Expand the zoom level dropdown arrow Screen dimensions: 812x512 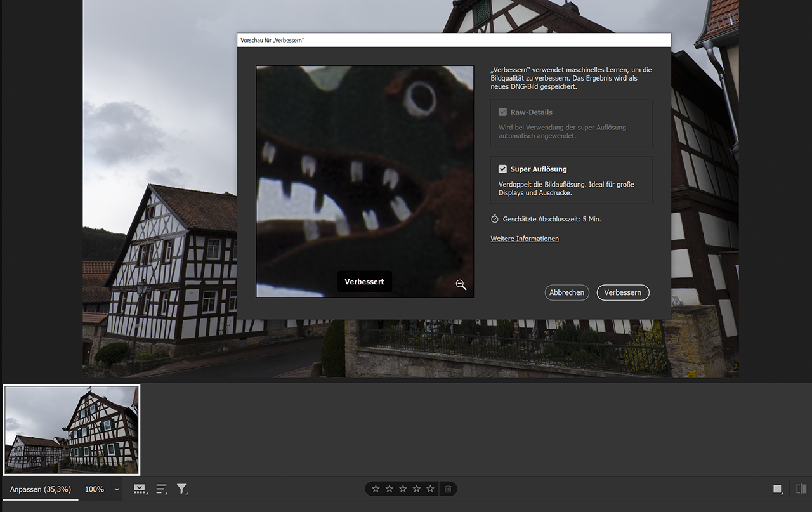pyautogui.click(x=117, y=489)
